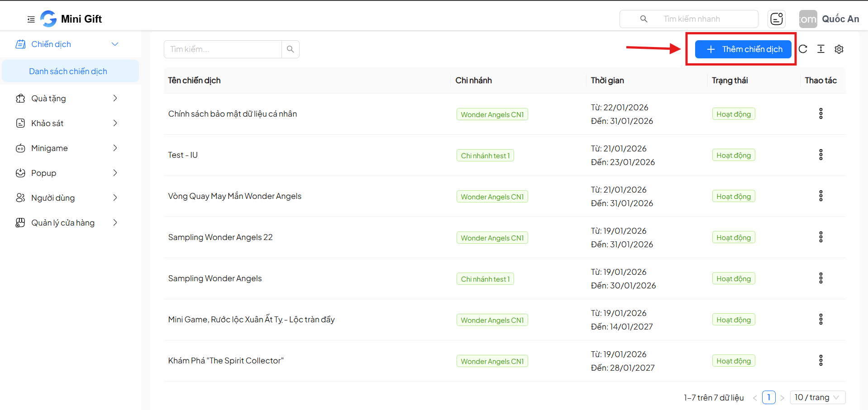Open the notification icon beside quick search
This screenshot has height=410, width=868.
(x=777, y=19)
